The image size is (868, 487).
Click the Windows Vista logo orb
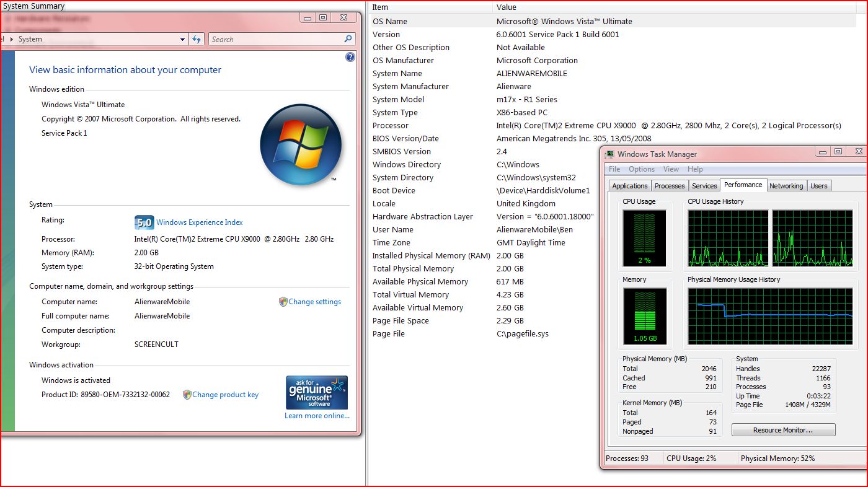[301, 144]
